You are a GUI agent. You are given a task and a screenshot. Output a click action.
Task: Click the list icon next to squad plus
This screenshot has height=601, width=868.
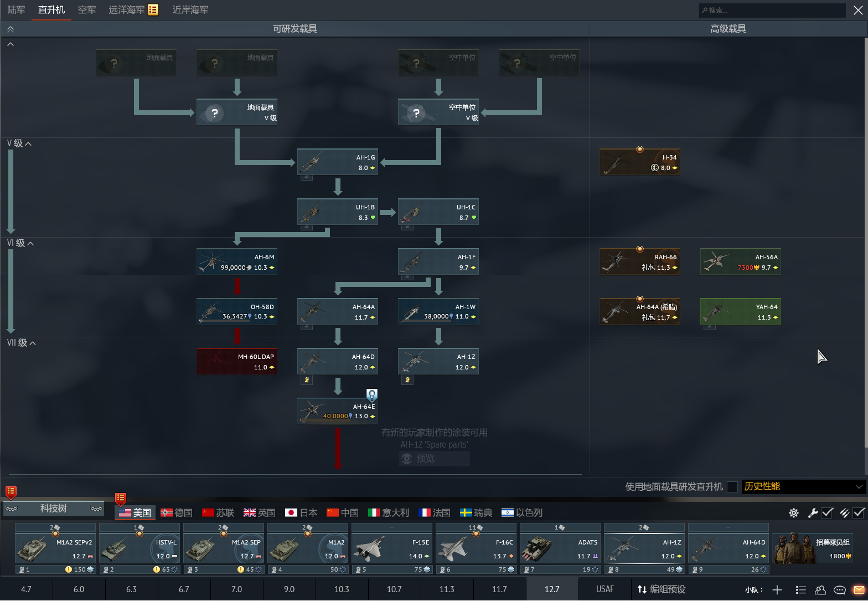(x=800, y=590)
